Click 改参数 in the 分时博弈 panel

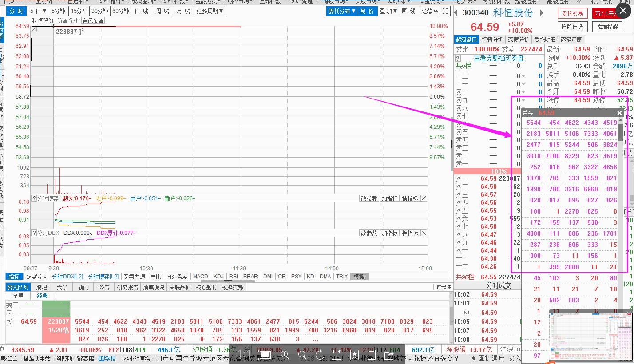pyautogui.click(x=369, y=198)
